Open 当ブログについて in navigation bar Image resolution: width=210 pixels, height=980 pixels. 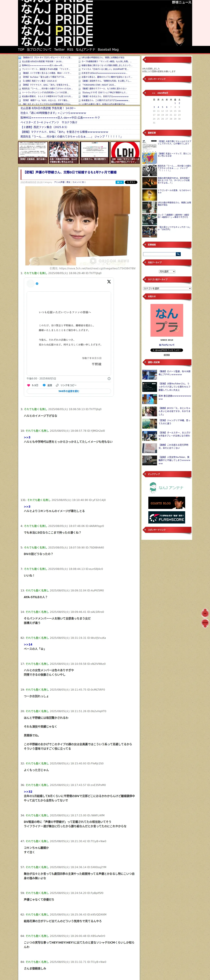tap(39, 49)
